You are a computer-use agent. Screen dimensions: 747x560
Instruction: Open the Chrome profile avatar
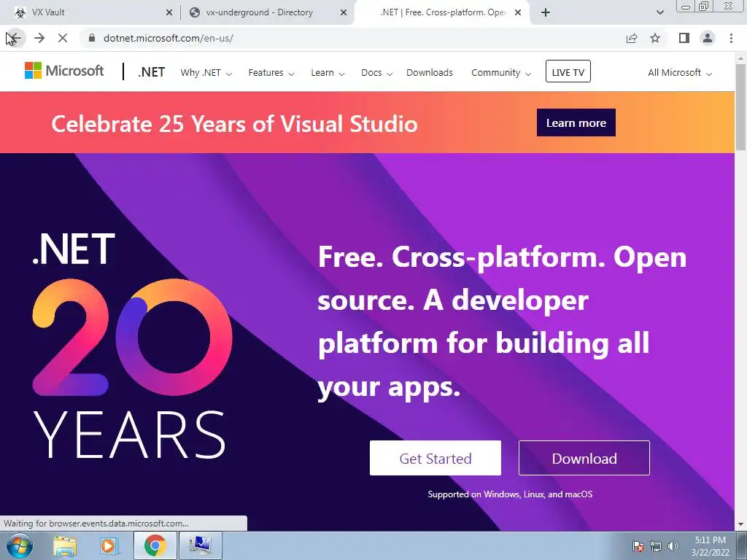coord(708,38)
